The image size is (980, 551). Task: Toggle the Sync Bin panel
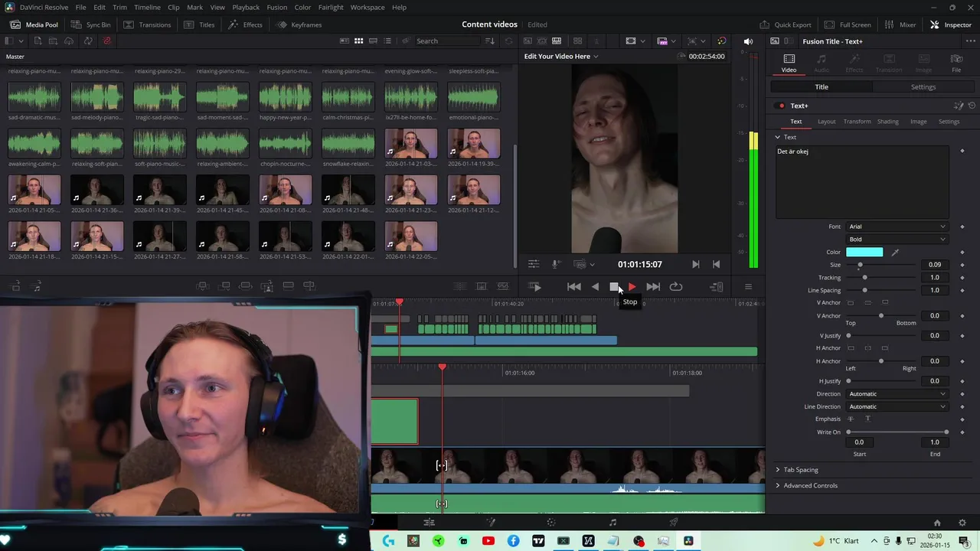(x=90, y=24)
